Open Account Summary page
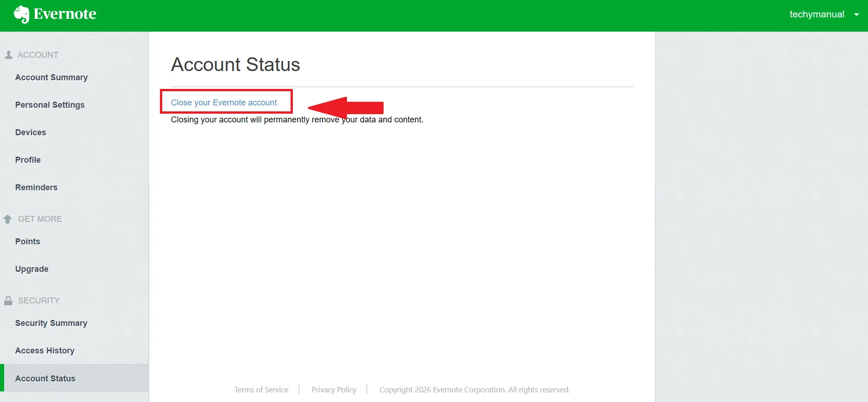Image resolution: width=868 pixels, height=402 pixels. [51, 77]
